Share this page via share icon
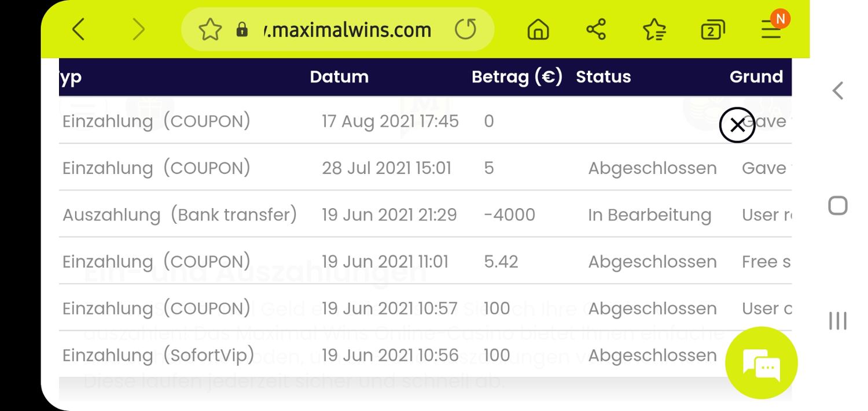The image size is (868, 411). [x=596, y=29]
